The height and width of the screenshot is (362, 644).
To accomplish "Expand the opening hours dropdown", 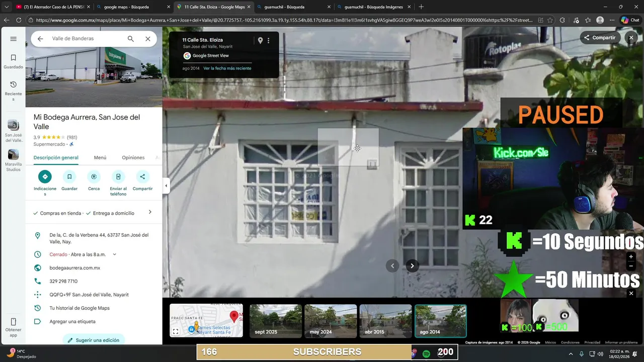I will tap(114, 254).
